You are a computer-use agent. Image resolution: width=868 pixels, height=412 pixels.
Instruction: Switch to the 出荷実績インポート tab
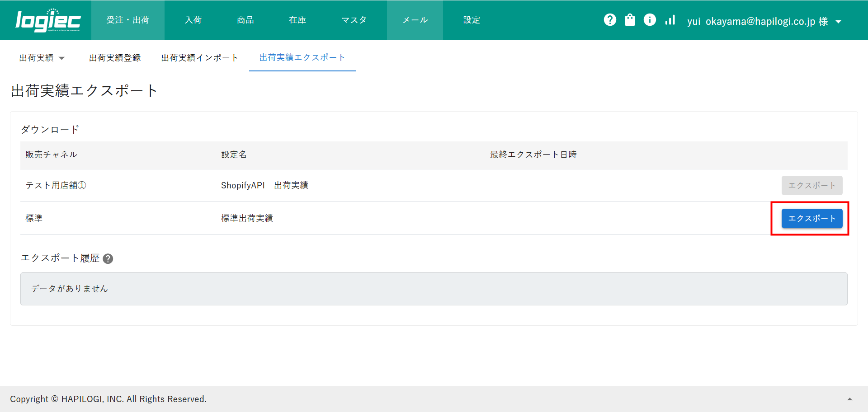pyautogui.click(x=199, y=58)
